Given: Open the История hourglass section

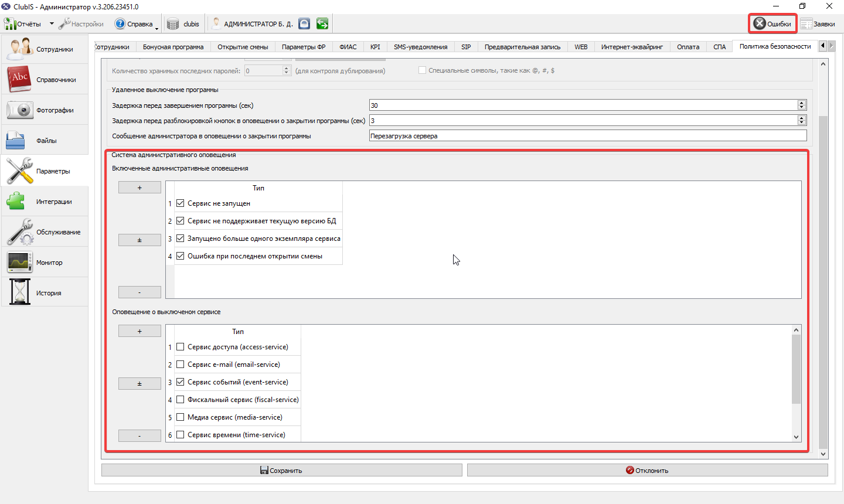Looking at the screenshot, I should pos(45,292).
